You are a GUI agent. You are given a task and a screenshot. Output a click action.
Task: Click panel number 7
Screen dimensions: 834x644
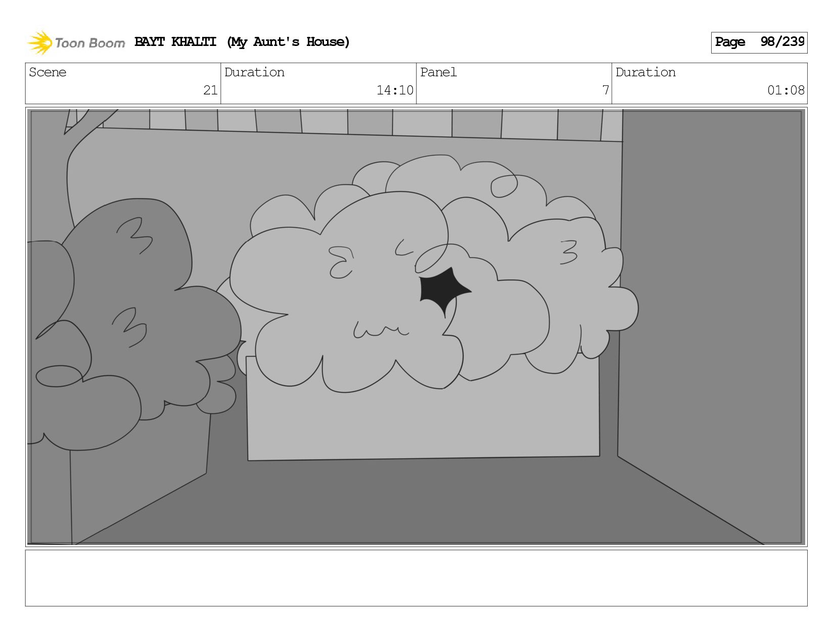pyautogui.click(x=606, y=90)
